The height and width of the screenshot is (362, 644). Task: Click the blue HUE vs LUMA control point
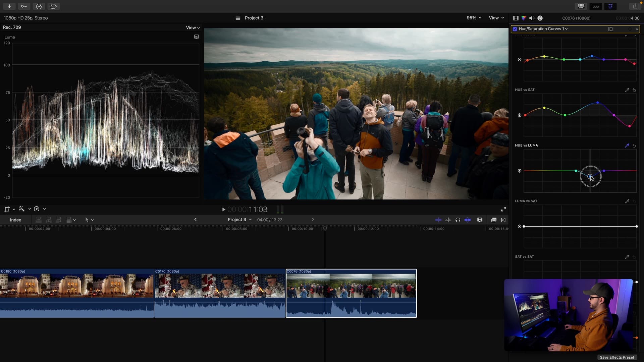click(590, 176)
